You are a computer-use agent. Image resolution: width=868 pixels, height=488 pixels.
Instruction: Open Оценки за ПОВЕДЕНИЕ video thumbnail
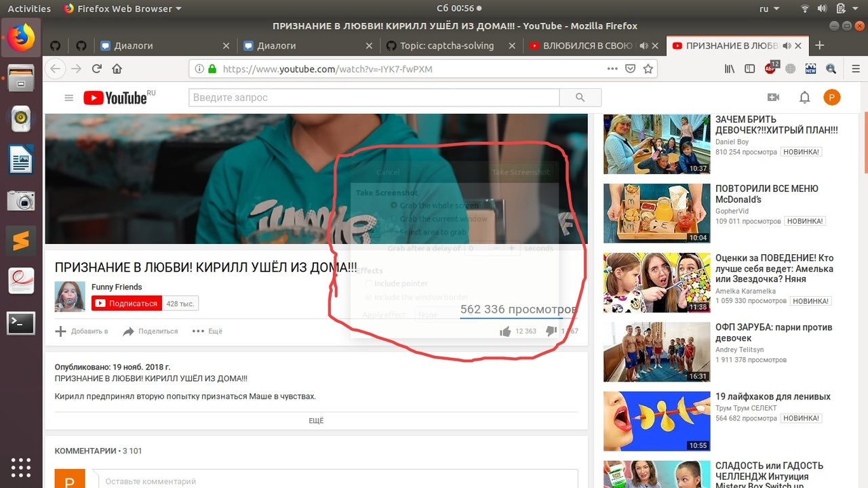[x=657, y=283]
